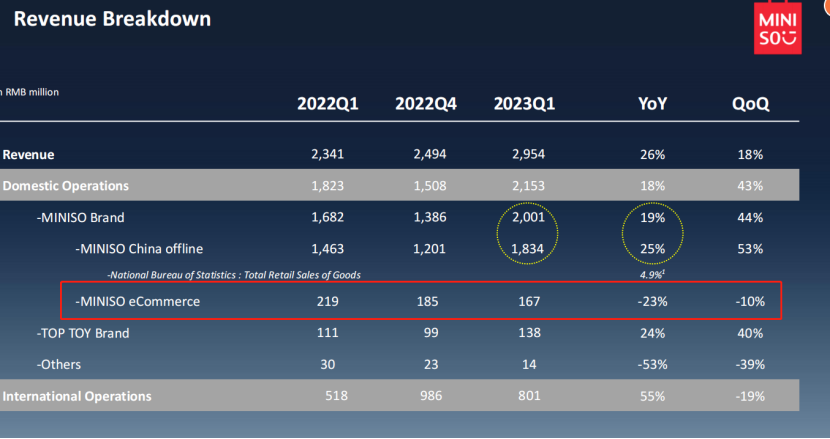Image resolution: width=830 pixels, height=439 pixels.
Task: Click the circled 25% YoY value
Action: (x=654, y=248)
